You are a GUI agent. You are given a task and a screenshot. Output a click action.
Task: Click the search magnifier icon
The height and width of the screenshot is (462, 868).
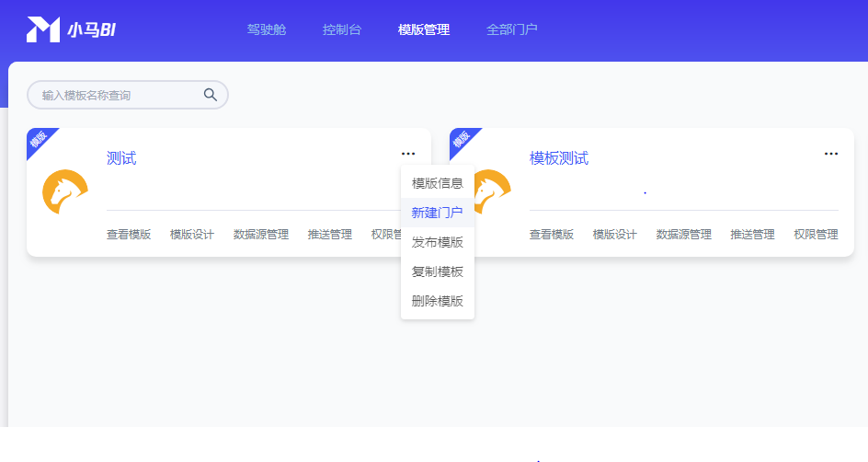point(211,95)
